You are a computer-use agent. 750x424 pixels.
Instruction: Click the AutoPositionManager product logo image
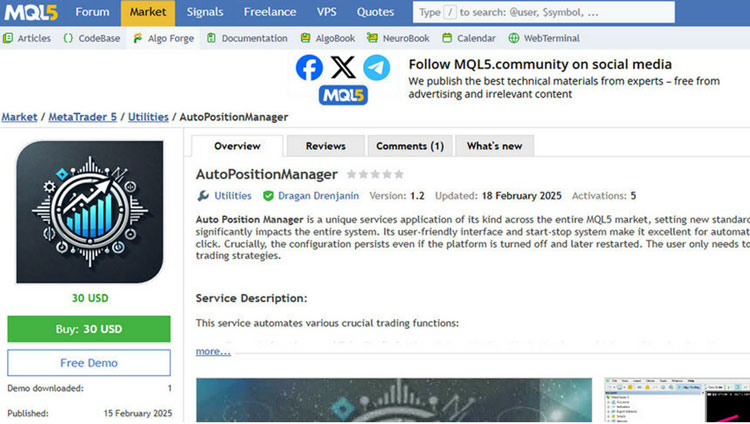click(90, 212)
